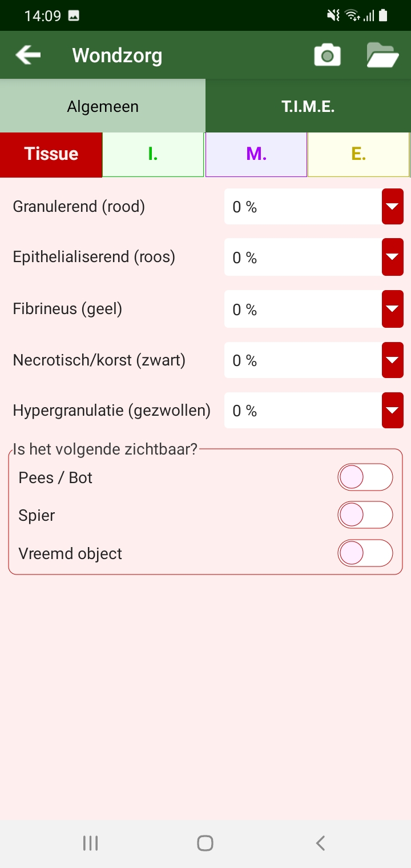Switch to the green I. tab
This screenshot has height=868, width=411.
coord(153,154)
